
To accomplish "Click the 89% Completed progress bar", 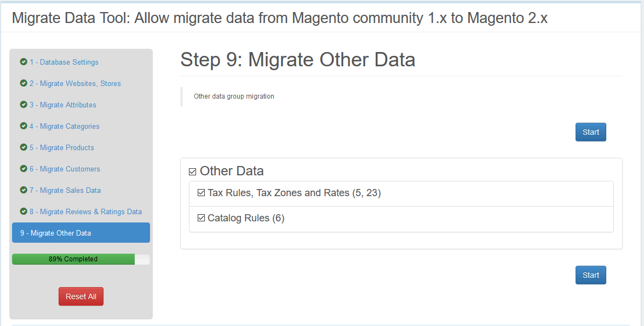I will (x=81, y=259).
